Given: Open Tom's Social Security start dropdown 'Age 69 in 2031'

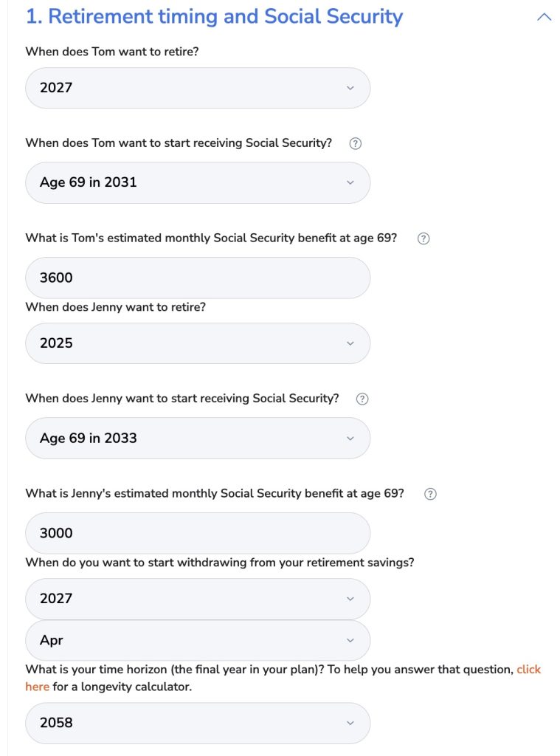Looking at the screenshot, I should pos(197,182).
